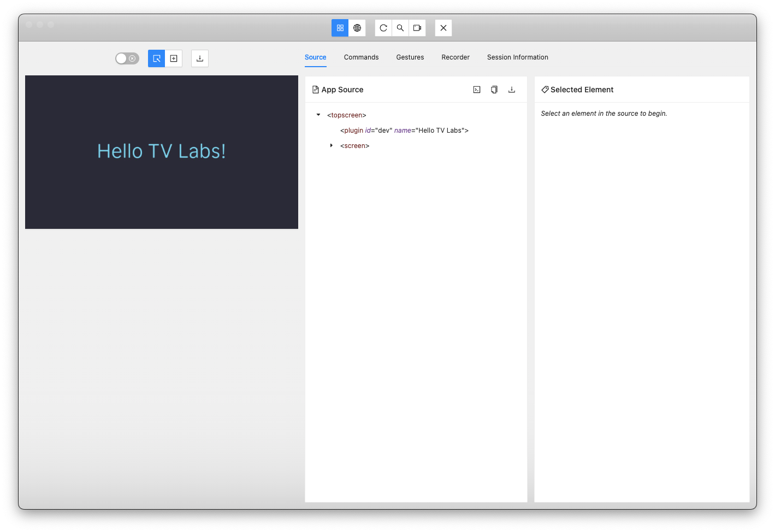Switch to Native App Mode
The width and height of the screenshot is (775, 532).
click(340, 28)
